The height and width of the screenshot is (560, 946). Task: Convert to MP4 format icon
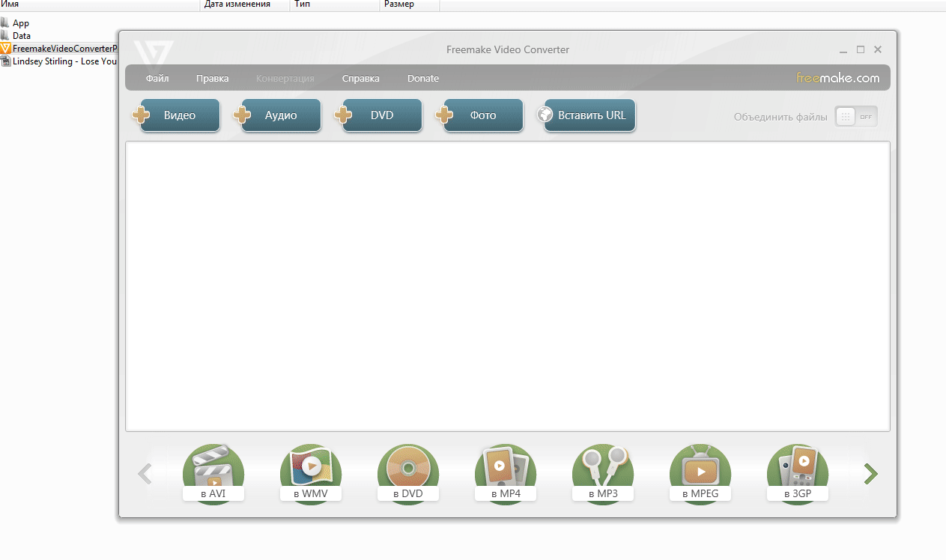[506, 473]
